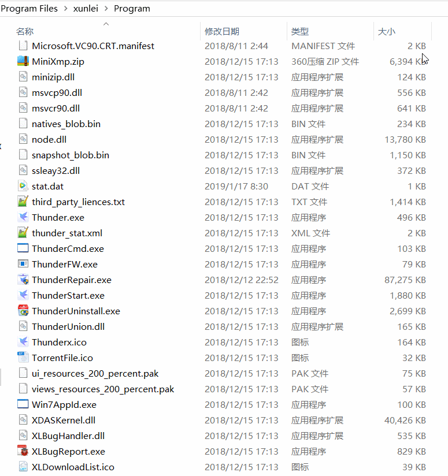Click the Thunderx.ico icon
Viewport: 448px width, 476px height.
pyautogui.click(x=23, y=342)
